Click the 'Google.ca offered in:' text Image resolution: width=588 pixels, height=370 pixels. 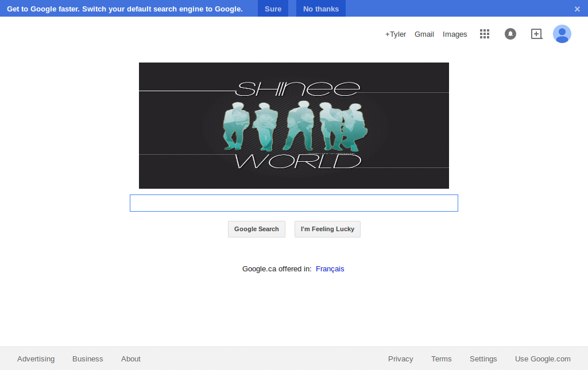[x=277, y=269]
